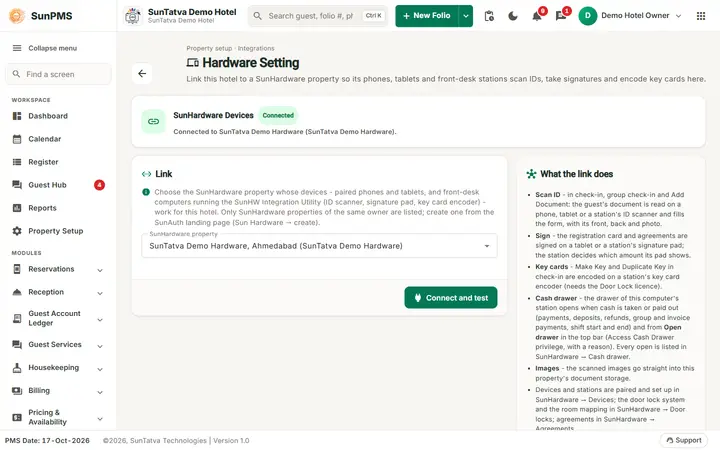Click the SunPMS logo icon
Viewport: 720px width, 450px height.
[17, 16]
